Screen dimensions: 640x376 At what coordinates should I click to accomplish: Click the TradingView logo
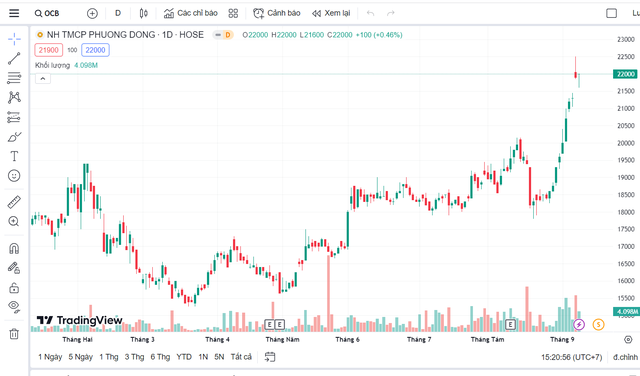tap(80, 320)
